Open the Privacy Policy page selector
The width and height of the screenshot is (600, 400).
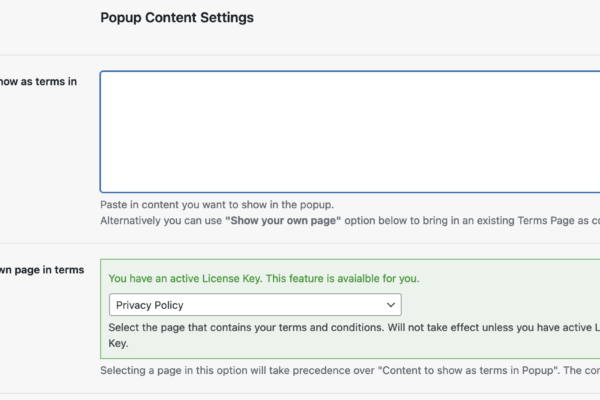click(x=255, y=305)
